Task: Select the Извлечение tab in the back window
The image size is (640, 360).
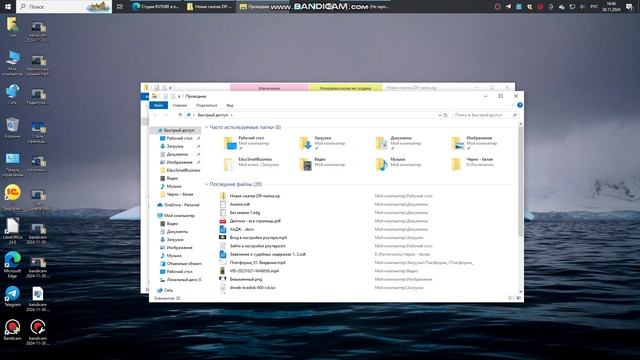Action: click(x=269, y=88)
